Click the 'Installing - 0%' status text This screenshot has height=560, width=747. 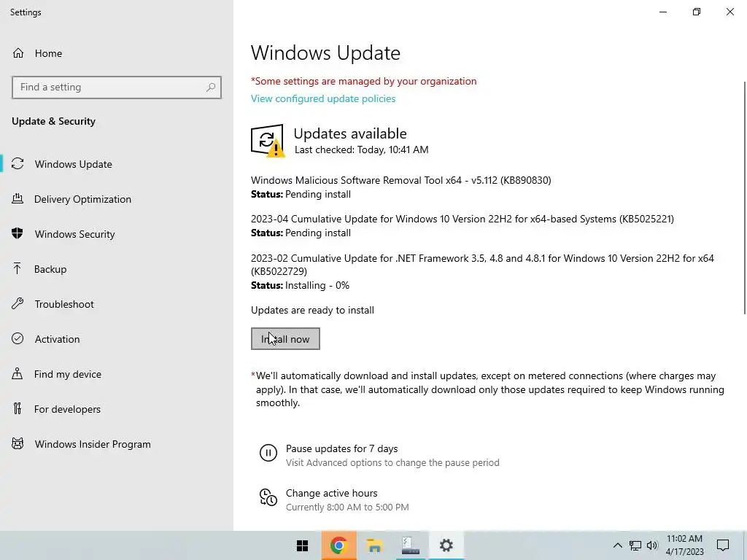[317, 285]
